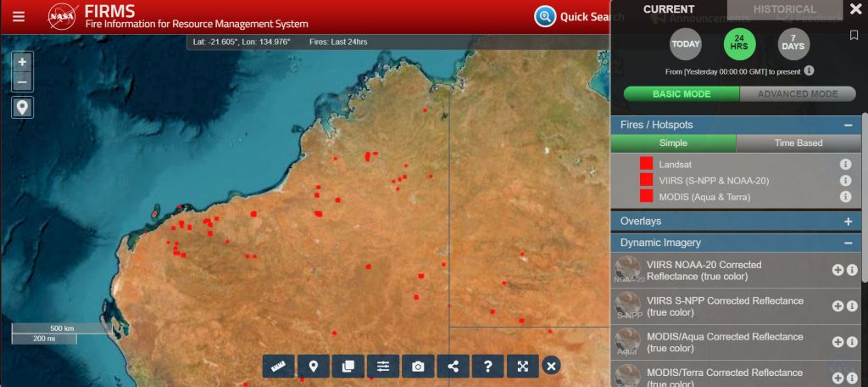Switch to ADVANCED MODE
This screenshot has height=387, width=868.
click(798, 94)
